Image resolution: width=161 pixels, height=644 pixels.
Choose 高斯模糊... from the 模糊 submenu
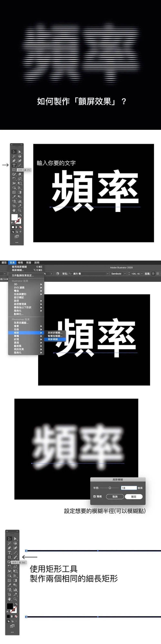point(54,339)
